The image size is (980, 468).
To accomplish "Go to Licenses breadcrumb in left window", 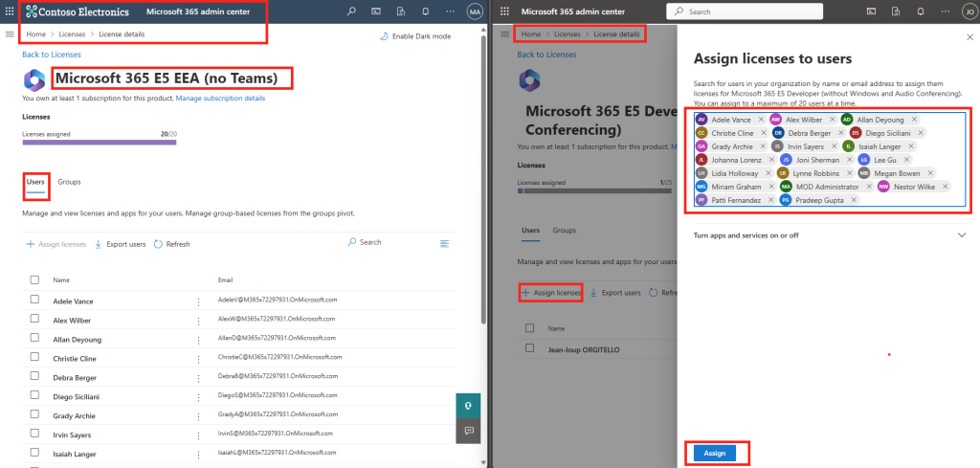I will tap(72, 34).
